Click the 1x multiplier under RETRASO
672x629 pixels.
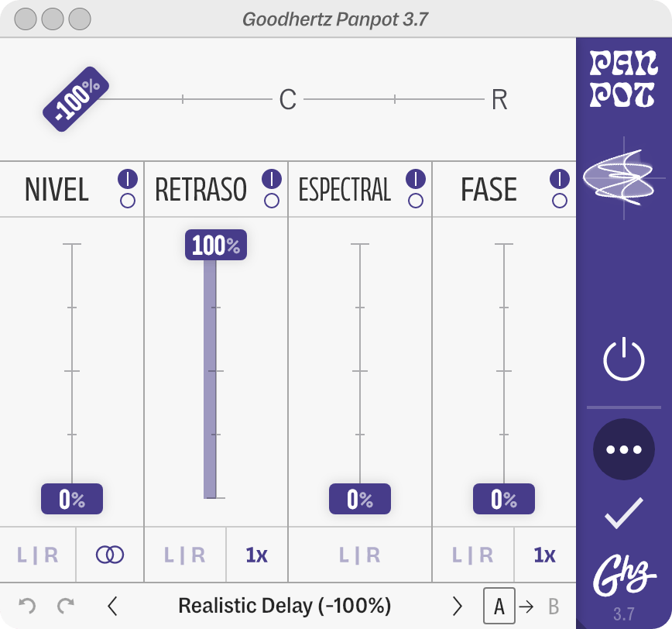tap(256, 555)
